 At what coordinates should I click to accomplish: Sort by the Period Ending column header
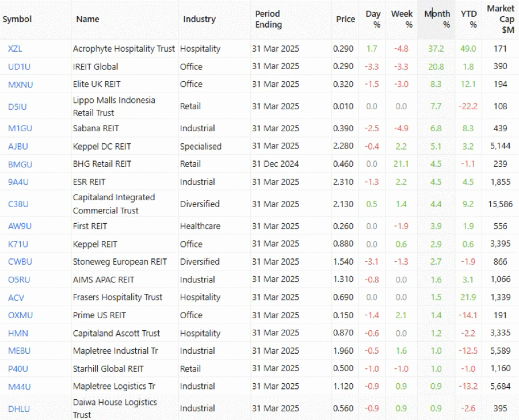(268, 19)
